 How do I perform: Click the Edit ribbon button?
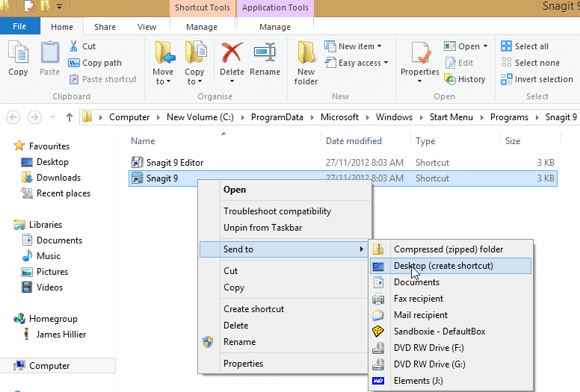click(x=459, y=63)
